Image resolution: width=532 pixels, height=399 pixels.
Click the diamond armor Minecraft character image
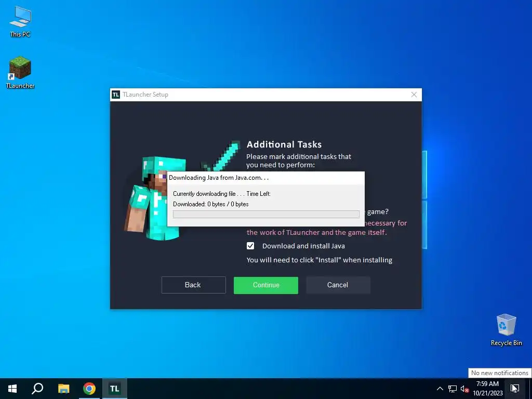[x=155, y=198]
